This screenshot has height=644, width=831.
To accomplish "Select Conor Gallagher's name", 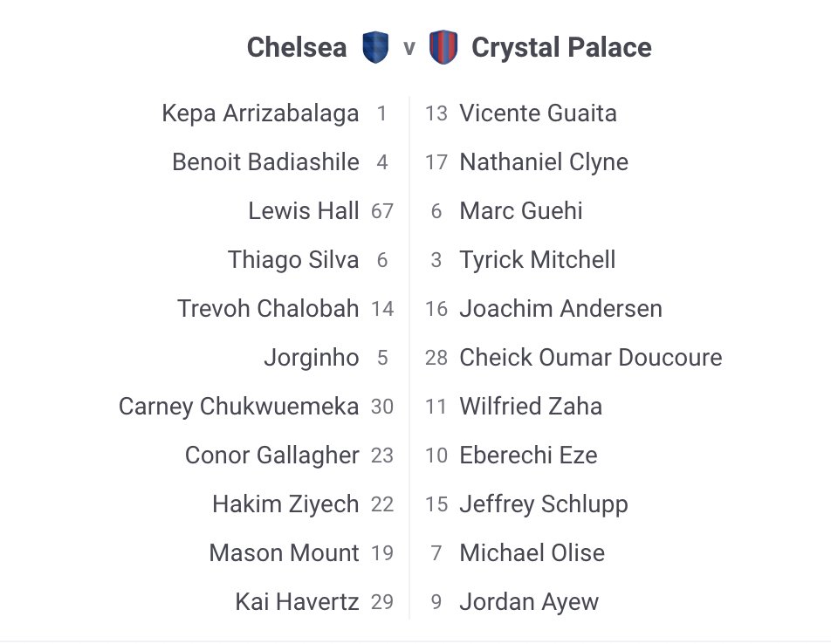I will (271, 456).
